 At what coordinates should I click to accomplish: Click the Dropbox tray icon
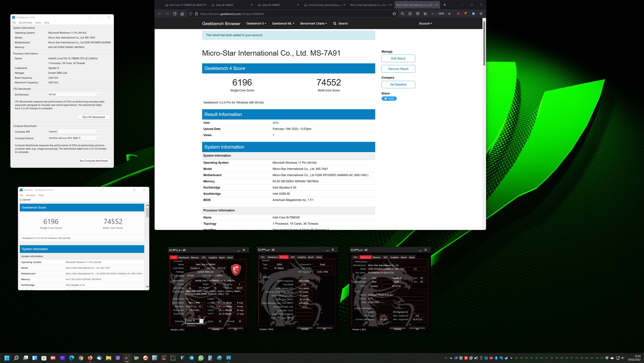point(607,358)
